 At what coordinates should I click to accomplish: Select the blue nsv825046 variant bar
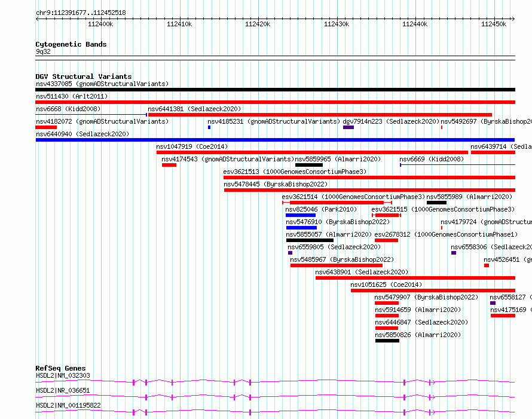tap(301, 215)
